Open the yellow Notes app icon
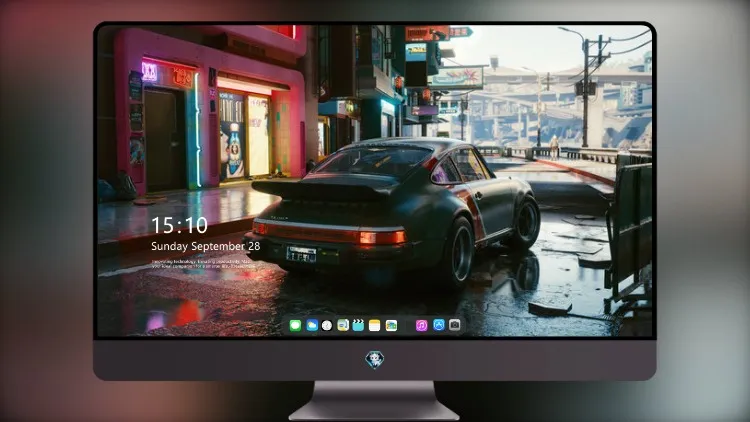The height and width of the screenshot is (422, 750). pos(375,326)
